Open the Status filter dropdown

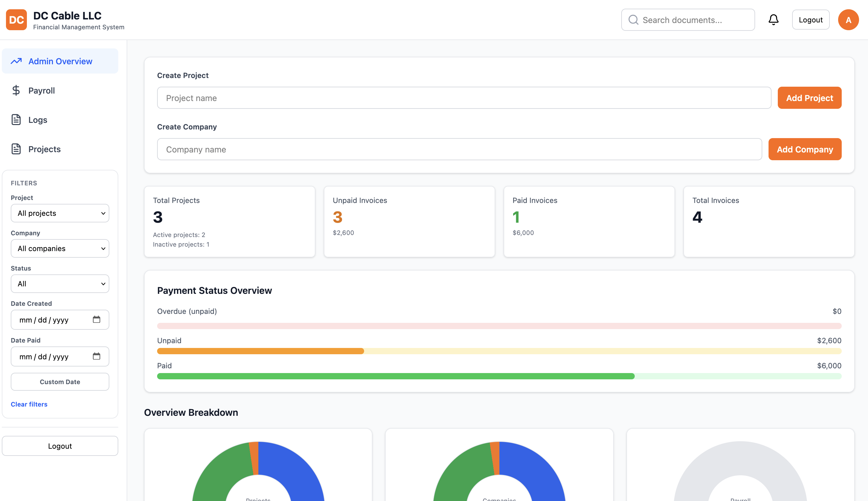[60, 284]
